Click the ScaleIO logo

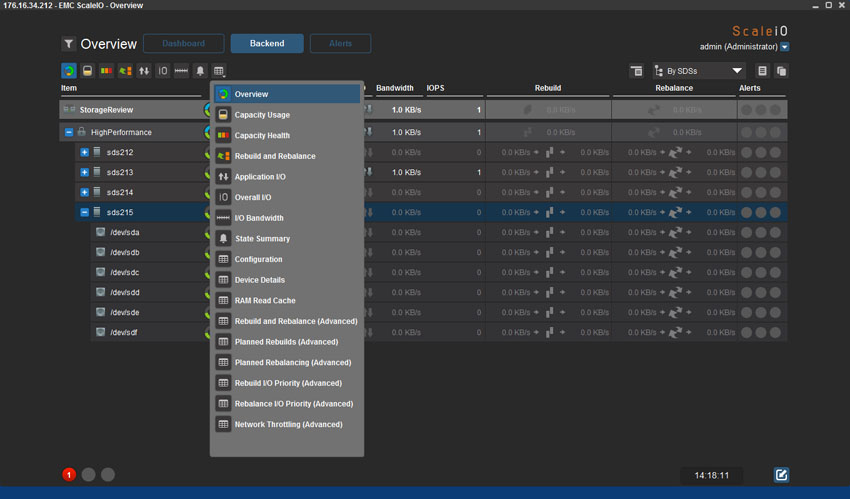760,31
